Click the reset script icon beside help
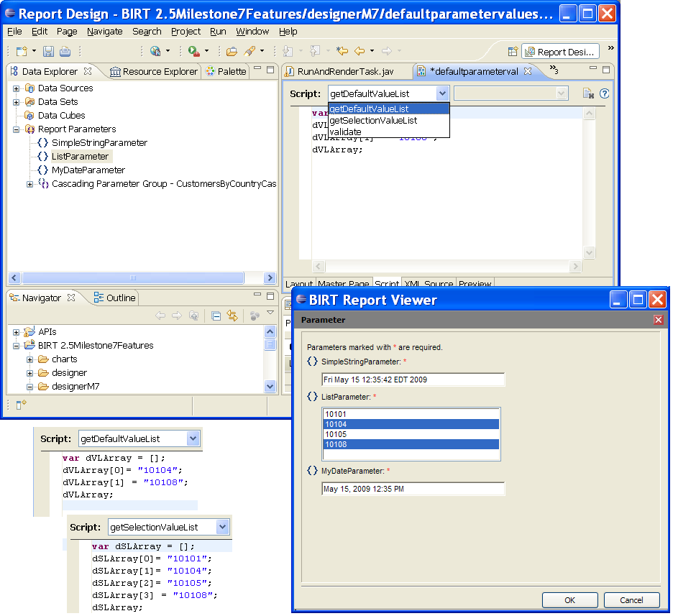This screenshot has height=616, width=673. (588, 93)
